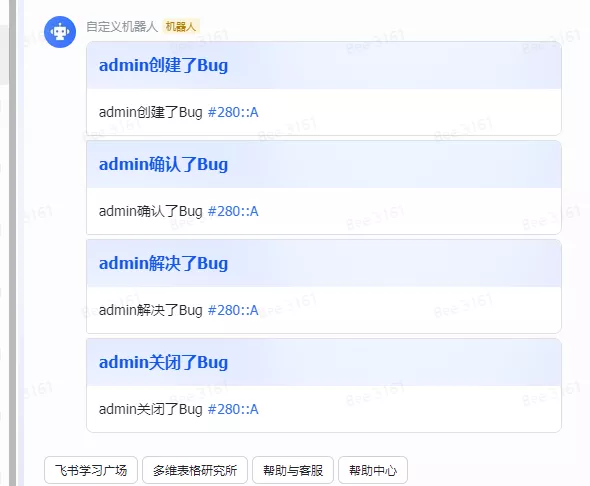Open #280::A link in created Bug card
This screenshot has height=486, width=590.
tap(233, 112)
